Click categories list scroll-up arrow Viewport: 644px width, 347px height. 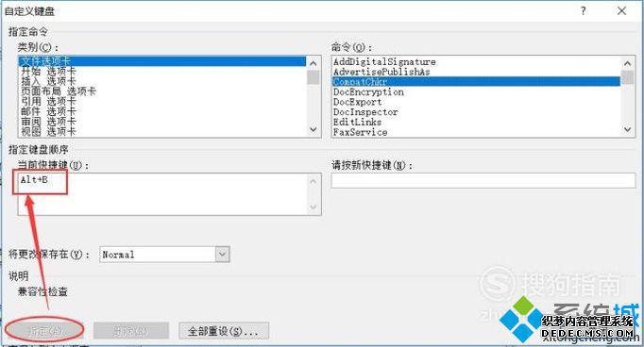[313, 63]
